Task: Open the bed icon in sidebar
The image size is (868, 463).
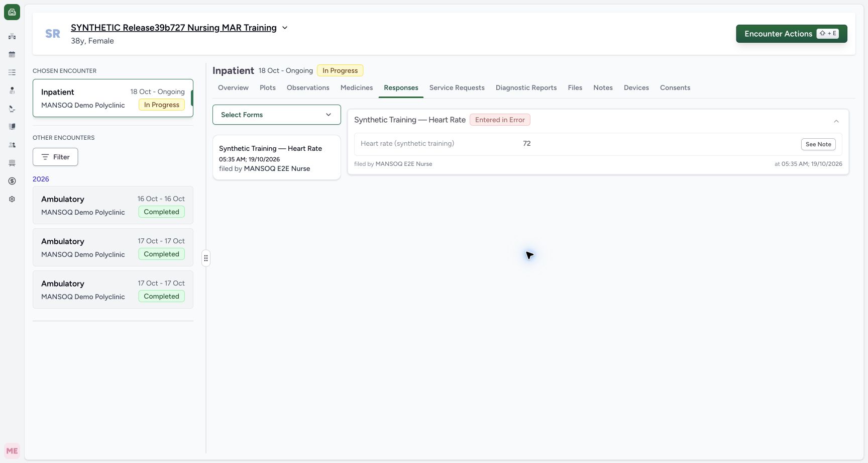Action: (x=12, y=163)
